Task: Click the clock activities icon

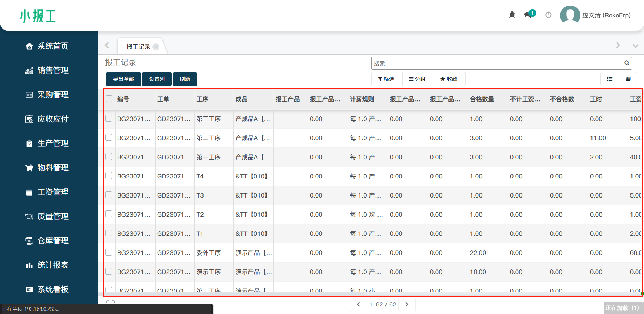Action: click(548, 15)
